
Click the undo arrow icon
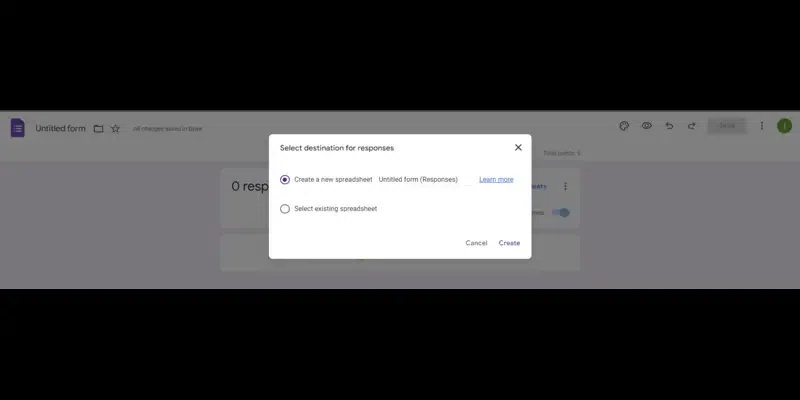pyautogui.click(x=669, y=126)
